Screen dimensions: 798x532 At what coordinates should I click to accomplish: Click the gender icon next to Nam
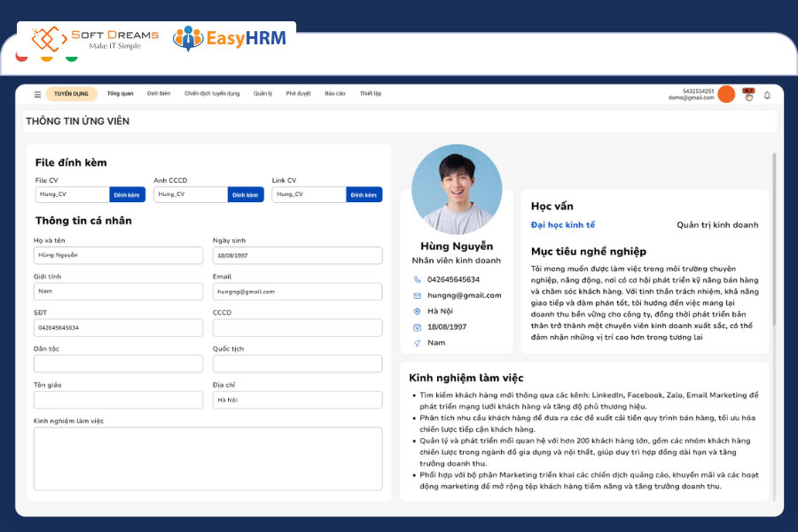417,342
